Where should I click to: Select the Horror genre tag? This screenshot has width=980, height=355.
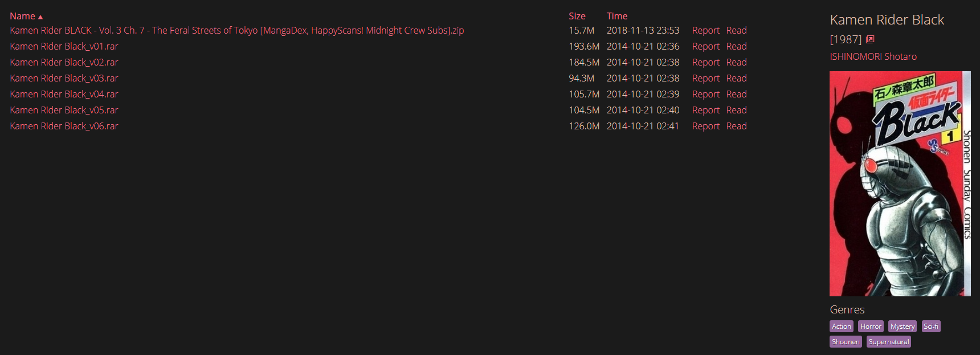(x=871, y=327)
